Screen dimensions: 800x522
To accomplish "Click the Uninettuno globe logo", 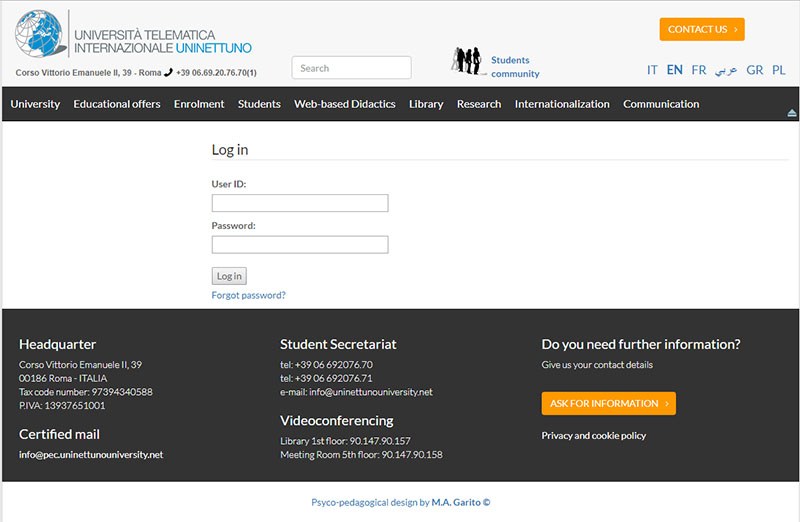I will [40, 35].
